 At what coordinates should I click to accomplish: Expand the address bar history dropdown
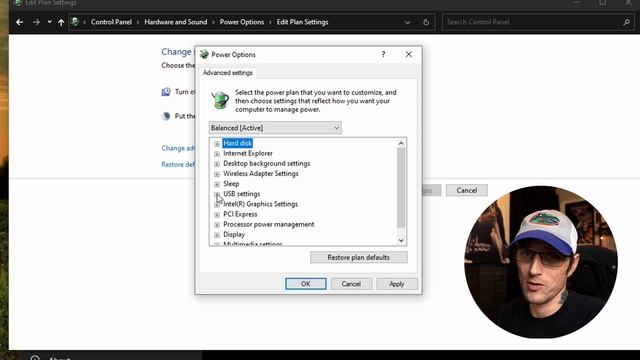click(407, 22)
